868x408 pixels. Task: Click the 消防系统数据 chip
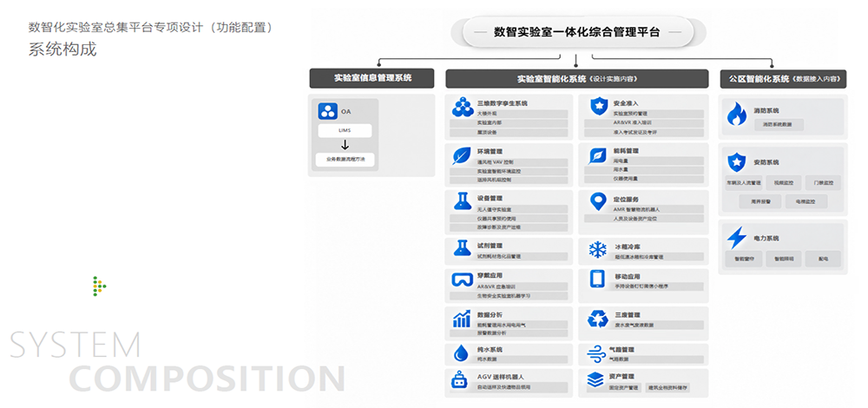(777, 124)
